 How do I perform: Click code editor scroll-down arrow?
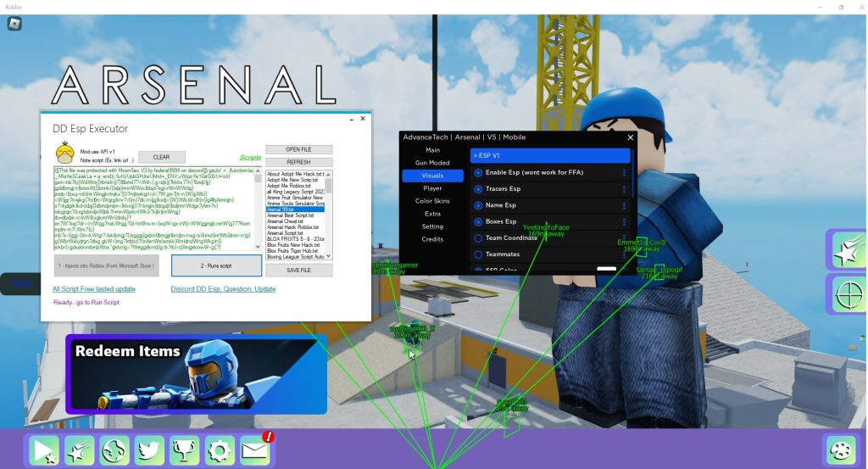click(x=258, y=247)
